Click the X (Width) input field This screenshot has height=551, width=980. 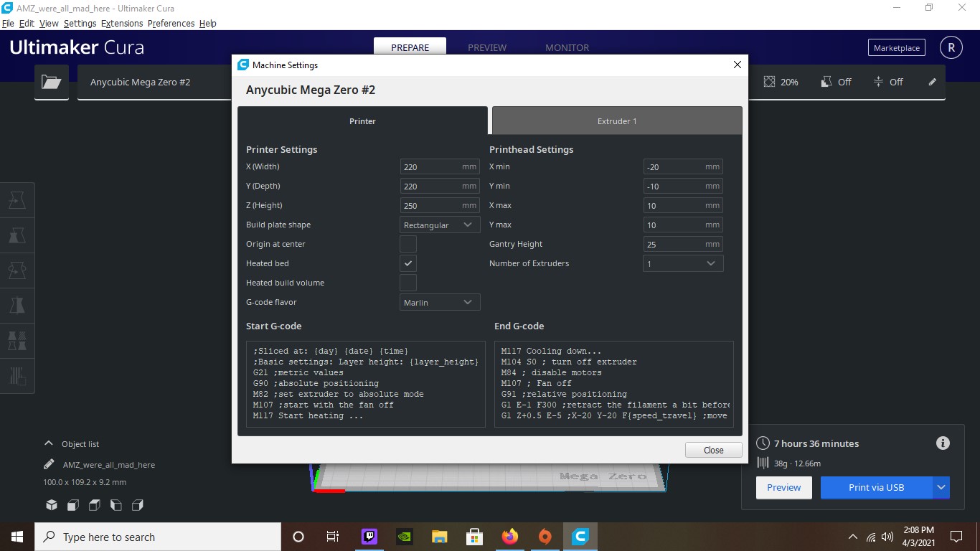[x=440, y=166]
